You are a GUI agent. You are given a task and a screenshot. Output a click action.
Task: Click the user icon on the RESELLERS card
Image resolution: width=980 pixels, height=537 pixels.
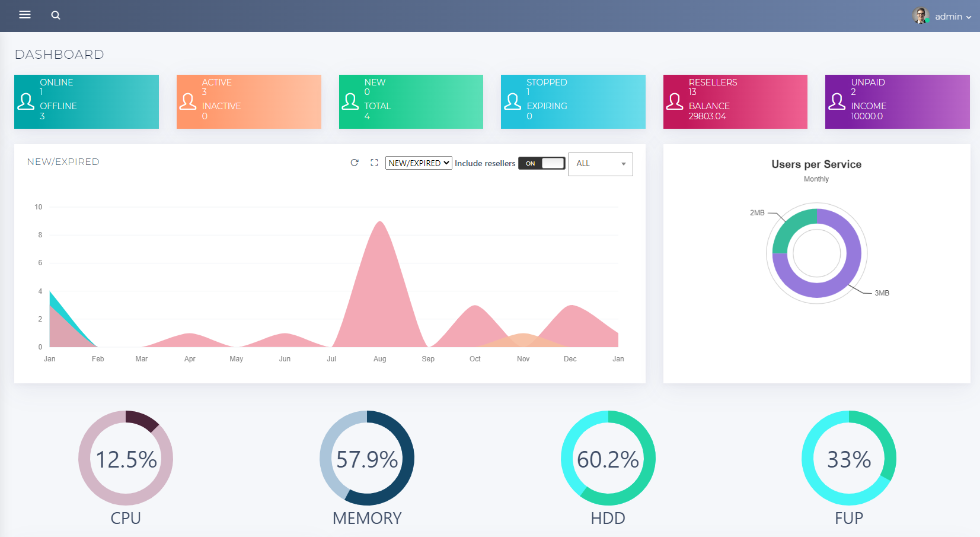pyautogui.click(x=675, y=101)
